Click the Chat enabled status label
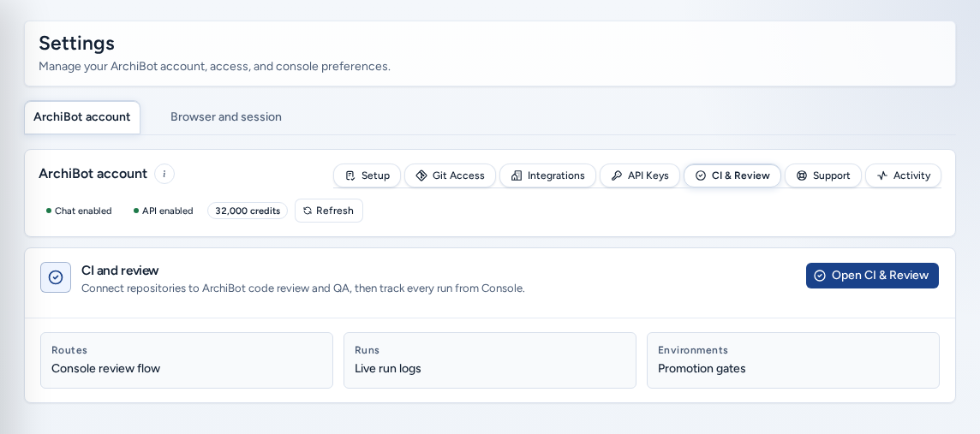The image size is (980, 434). tap(79, 211)
